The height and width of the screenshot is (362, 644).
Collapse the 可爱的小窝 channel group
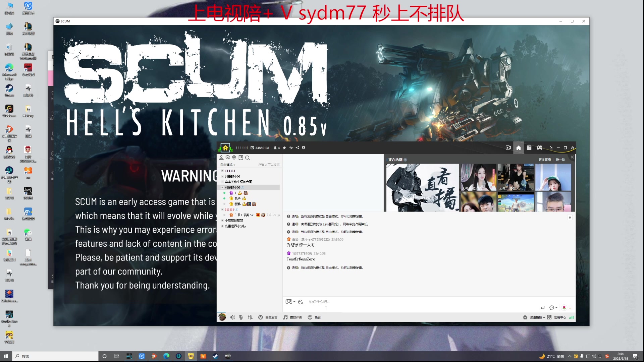[222, 187]
